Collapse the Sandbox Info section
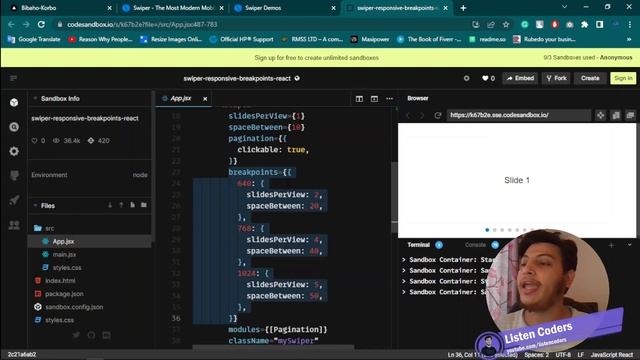Image resolution: width=640 pixels, height=360 pixels. click(x=35, y=98)
